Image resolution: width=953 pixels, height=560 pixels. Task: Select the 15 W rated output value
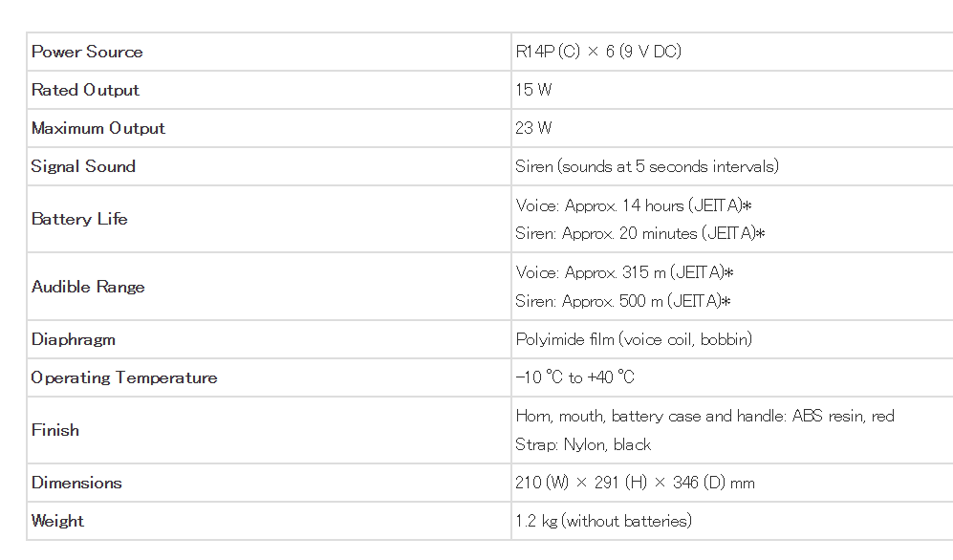[x=533, y=90]
